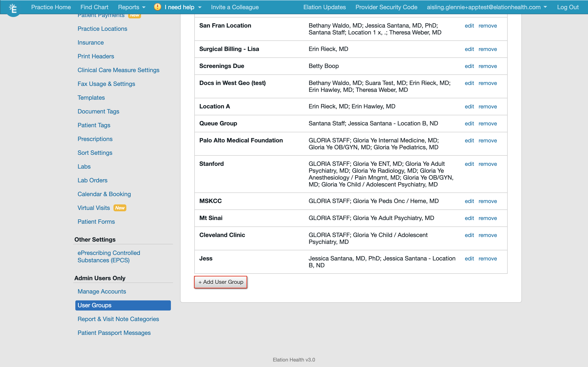Viewport: 588px width, 367px height.
Task: Select Practice Home in the top bar
Action: point(51,7)
